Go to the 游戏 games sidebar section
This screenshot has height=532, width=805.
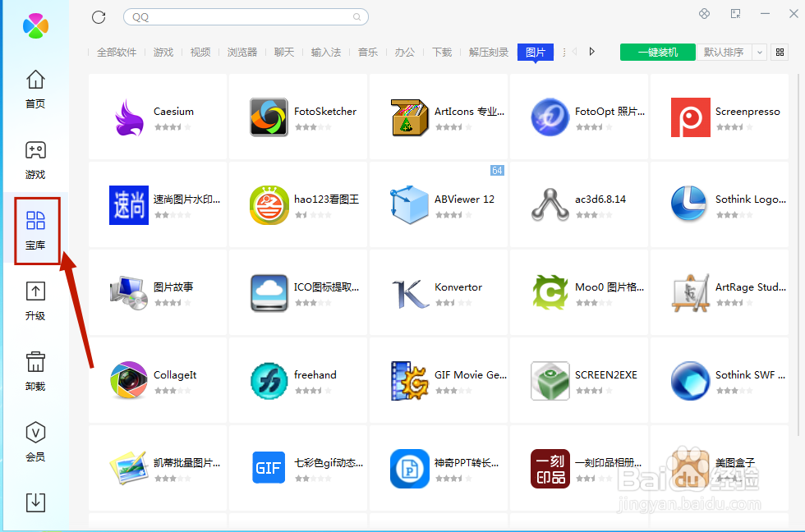[x=35, y=160]
